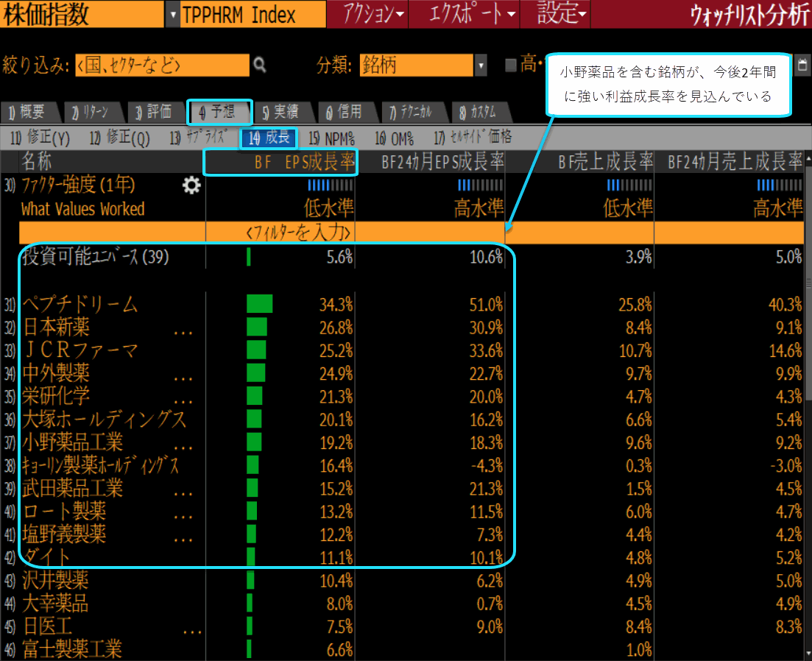Select the OM% sub-tab
The height and width of the screenshot is (661, 812).
[394, 138]
